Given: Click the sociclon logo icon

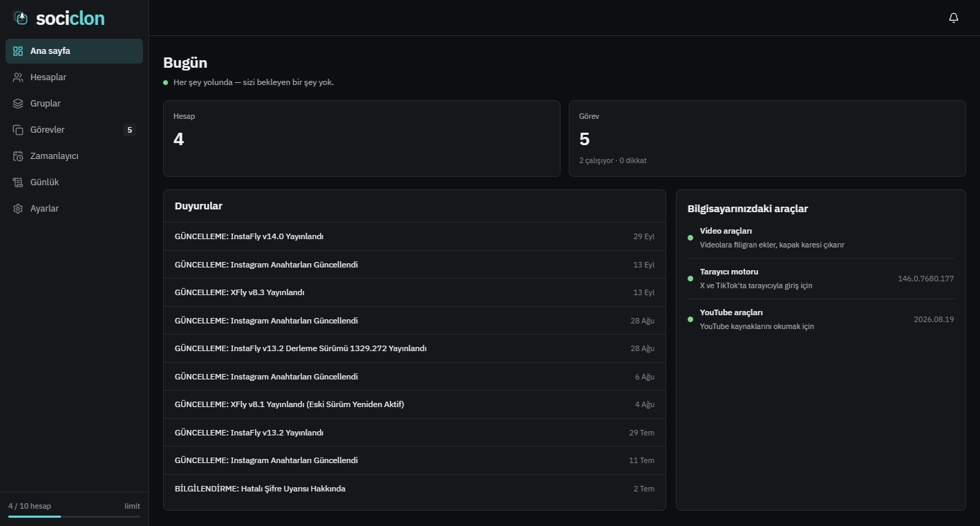Looking at the screenshot, I should point(21,18).
